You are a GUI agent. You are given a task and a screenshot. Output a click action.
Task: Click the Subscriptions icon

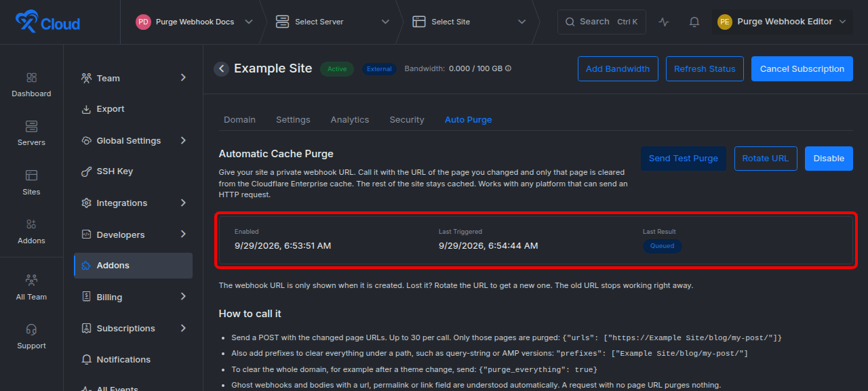point(86,328)
